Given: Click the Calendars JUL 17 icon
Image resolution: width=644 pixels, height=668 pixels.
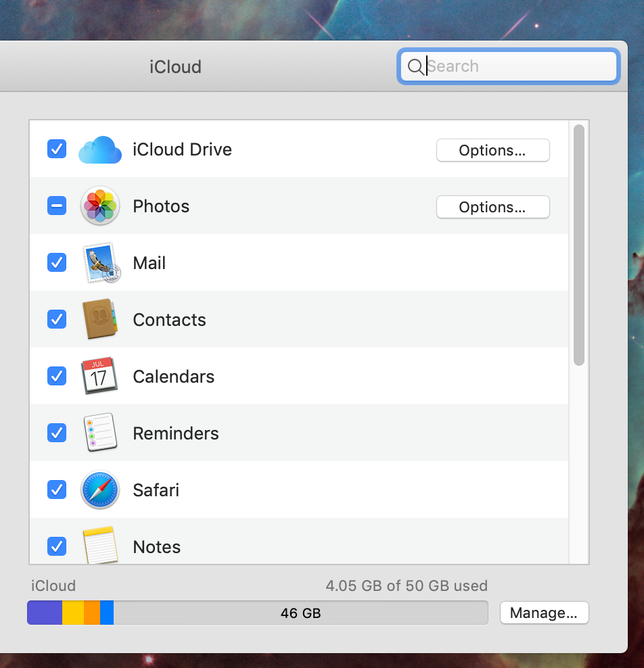Looking at the screenshot, I should click(x=99, y=376).
